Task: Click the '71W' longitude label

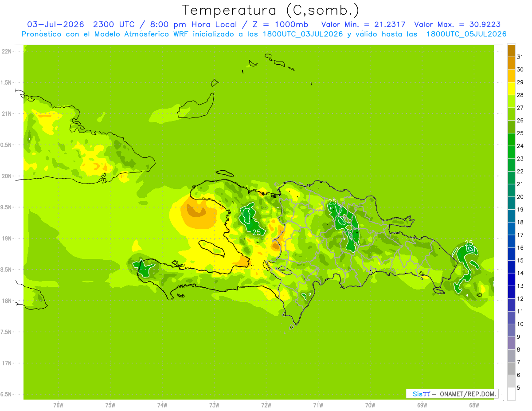Action: point(318,405)
